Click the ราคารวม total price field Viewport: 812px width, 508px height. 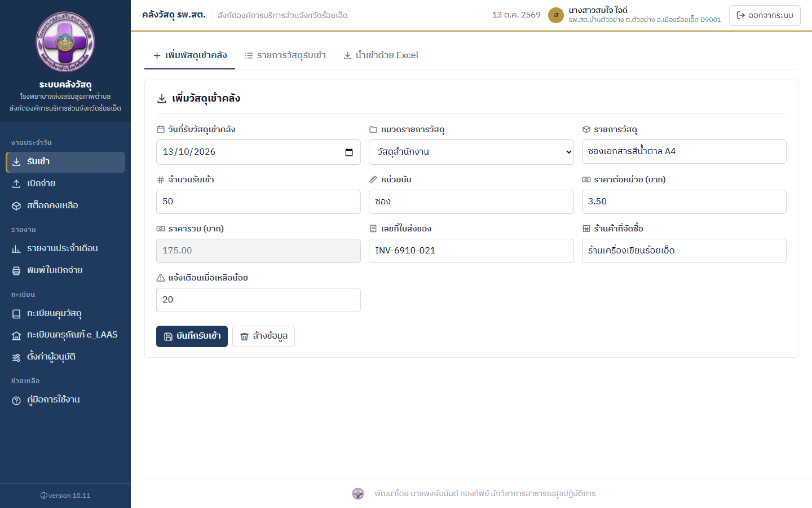tap(258, 251)
